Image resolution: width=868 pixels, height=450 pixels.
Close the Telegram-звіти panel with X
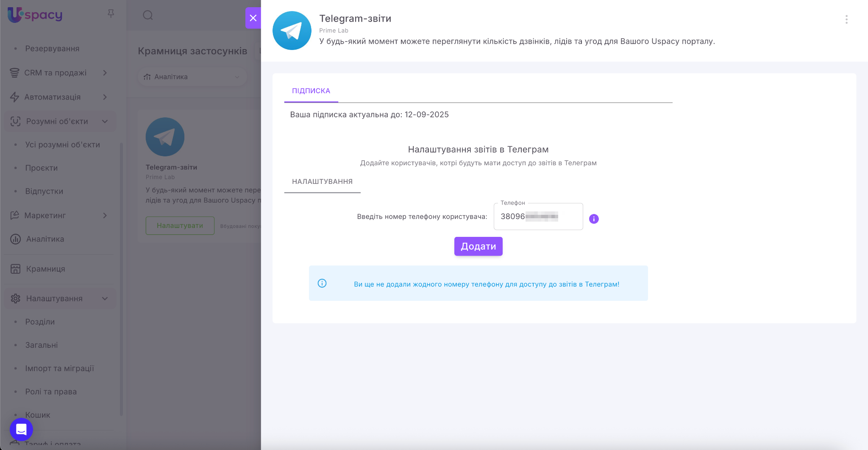253,18
